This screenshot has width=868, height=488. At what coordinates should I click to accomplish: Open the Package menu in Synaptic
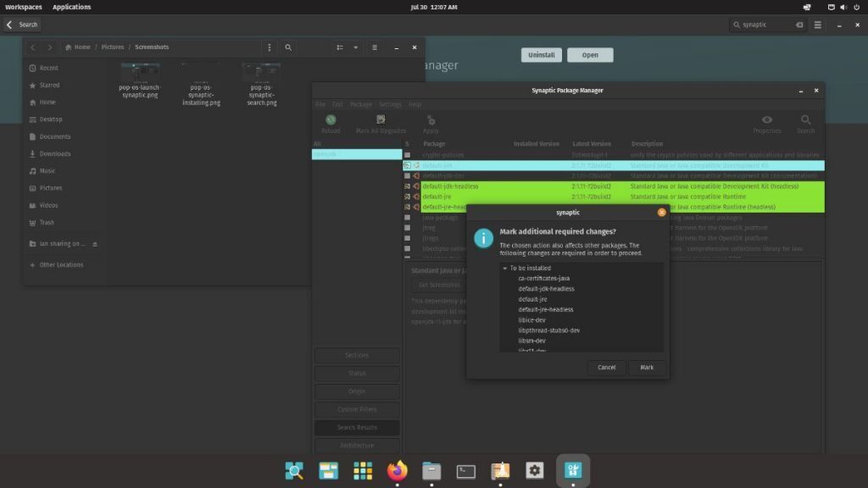pos(360,104)
